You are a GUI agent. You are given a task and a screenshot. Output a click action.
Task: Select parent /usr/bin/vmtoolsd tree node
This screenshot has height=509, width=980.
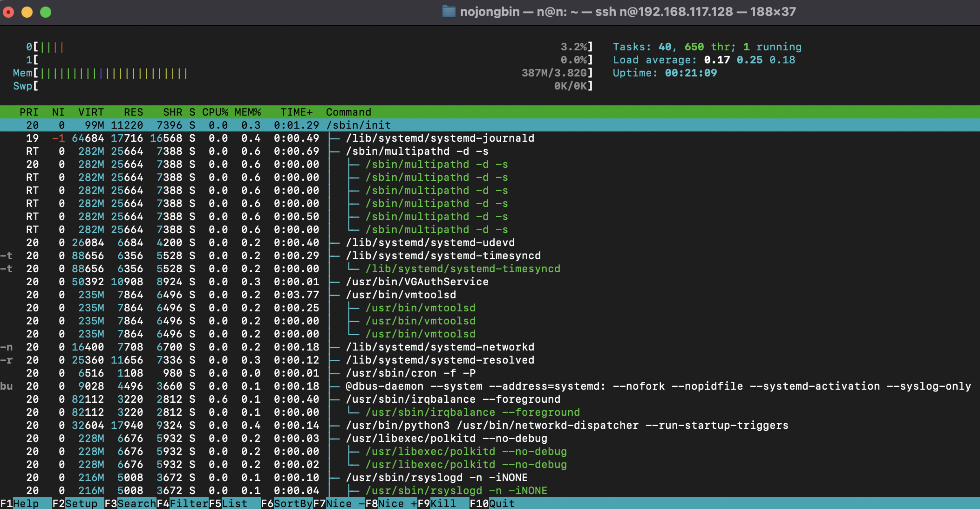click(x=401, y=295)
